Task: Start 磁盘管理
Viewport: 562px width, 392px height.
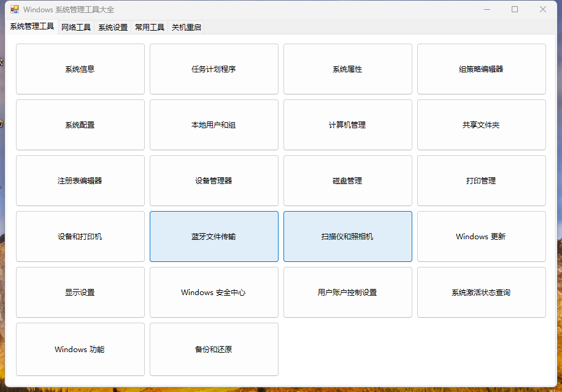Action: 347,181
